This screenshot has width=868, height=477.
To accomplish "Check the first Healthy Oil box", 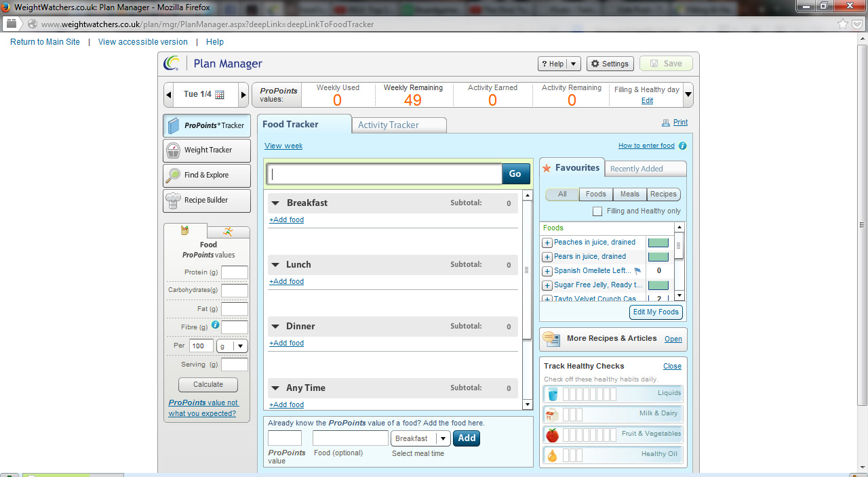I will pos(566,455).
